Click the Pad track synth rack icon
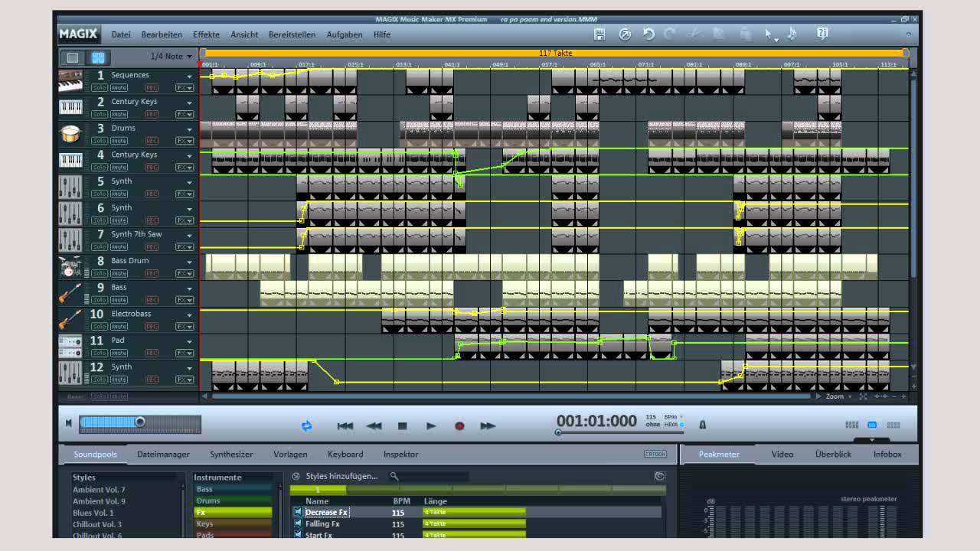This screenshot has width=980, height=551. (x=70, y=347)
